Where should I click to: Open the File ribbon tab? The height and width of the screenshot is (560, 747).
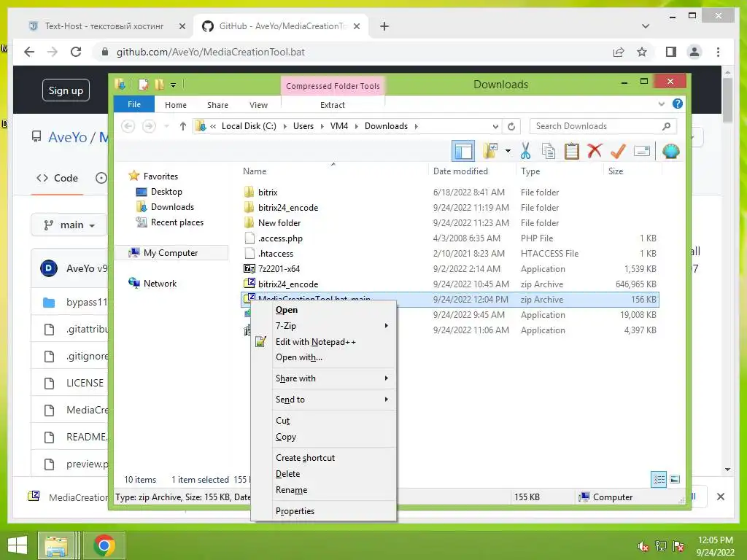[134, 104]
